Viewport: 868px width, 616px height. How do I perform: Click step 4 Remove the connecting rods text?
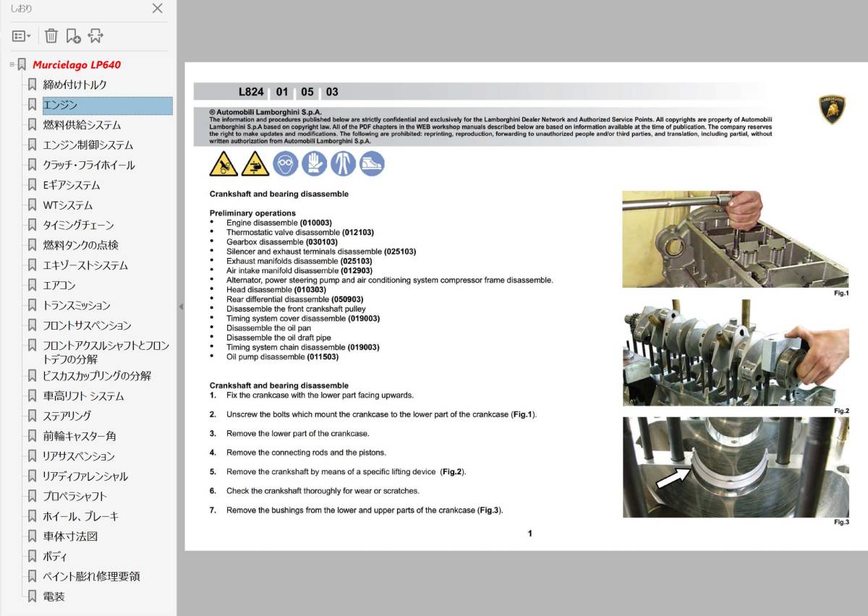(x=306, y=453)
